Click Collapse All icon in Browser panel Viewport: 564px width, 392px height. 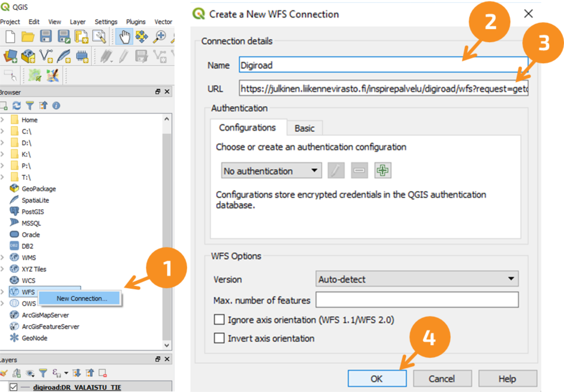tap(43, 106)
